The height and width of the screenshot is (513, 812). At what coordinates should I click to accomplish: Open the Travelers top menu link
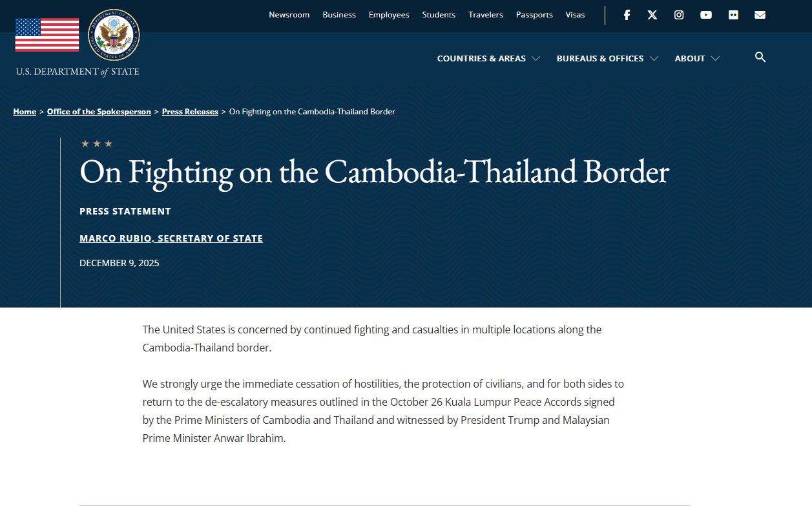tap(486, 15)
